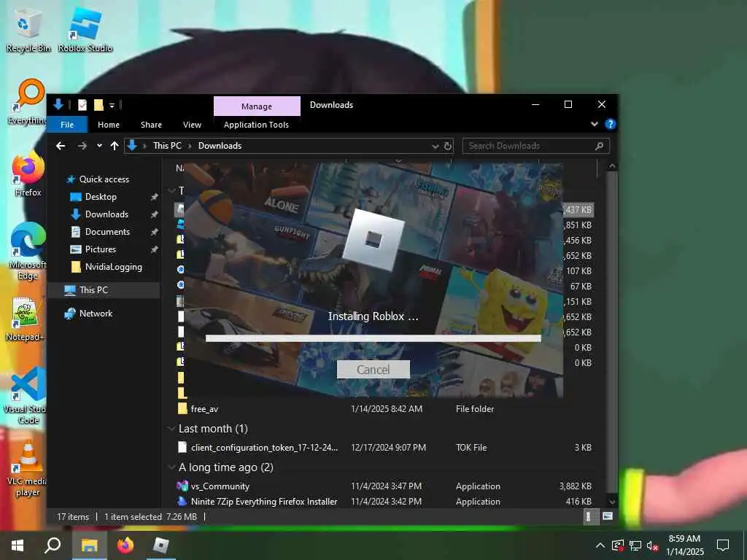Screen dimensions: 747x560
Task: Open the network tray icon
Action: click(x=635, y=545)
